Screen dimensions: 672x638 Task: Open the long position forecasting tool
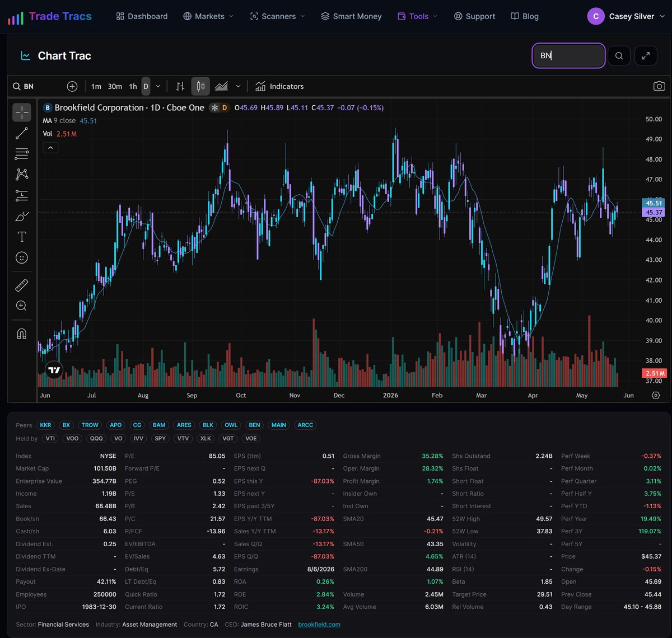coord(22,195)
